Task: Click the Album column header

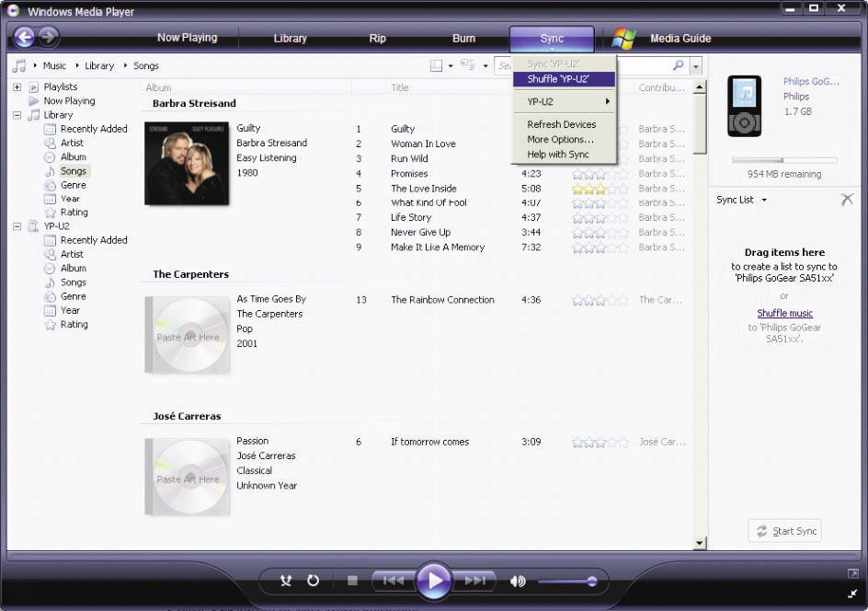Action: [x=158, y=87]
